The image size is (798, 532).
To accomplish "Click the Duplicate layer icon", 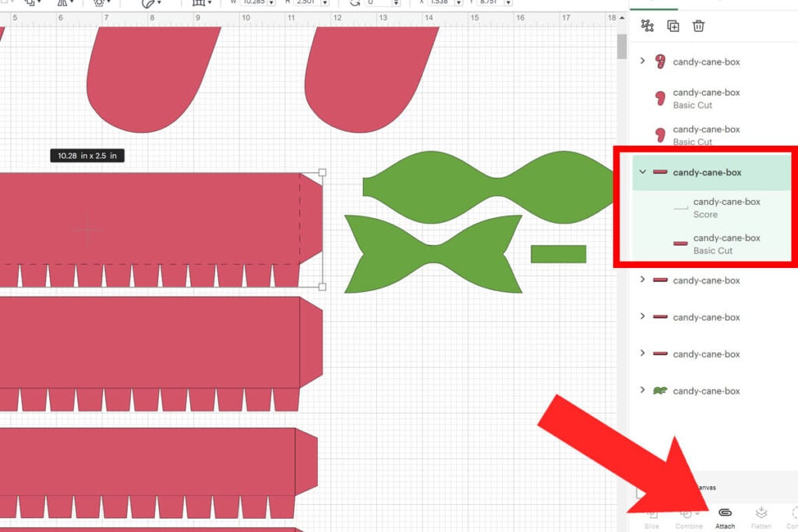I will (x=673, y=26).
